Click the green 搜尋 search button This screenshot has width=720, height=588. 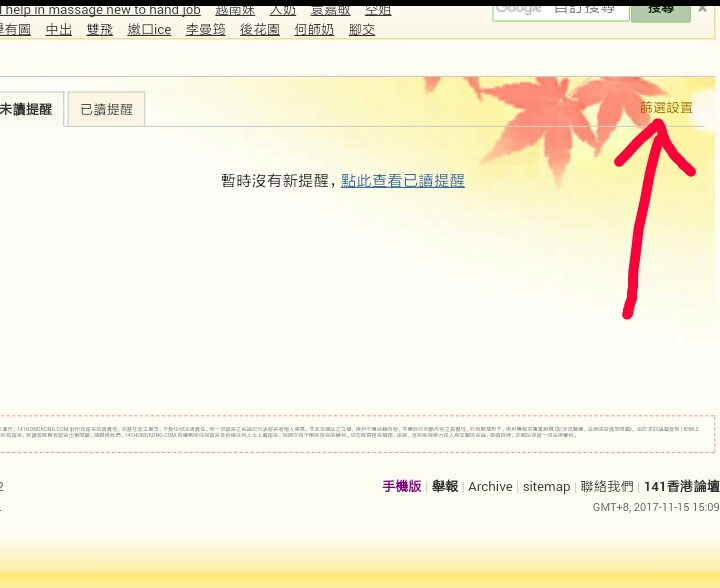pyautogui.click(x=660, y=9)
